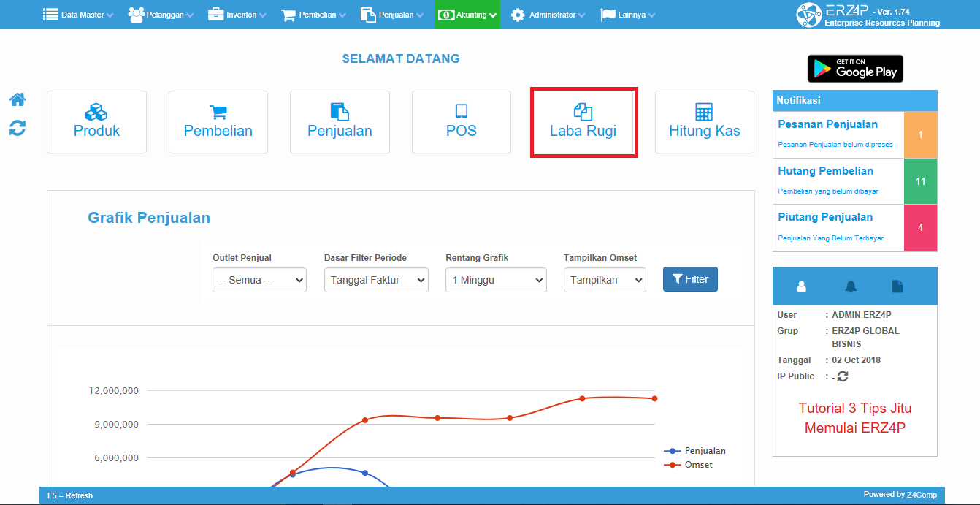Refresh the IP Public value
The height and width of the screenshot is (505, 980).
[843, 376]
